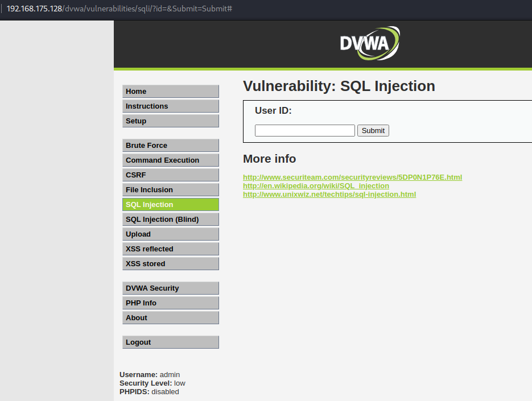Open the Home menu item
532x401 pixels.
(x=171, y=91)
